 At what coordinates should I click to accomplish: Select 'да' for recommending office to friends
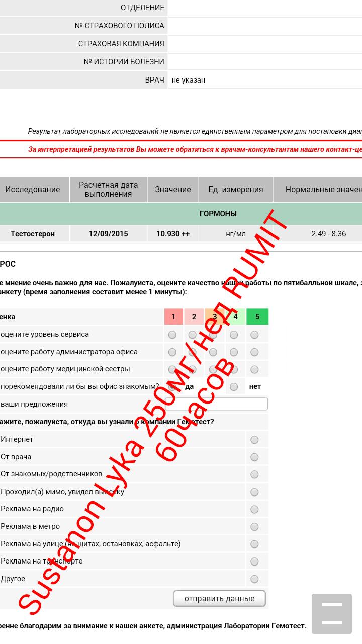point(172,387)
